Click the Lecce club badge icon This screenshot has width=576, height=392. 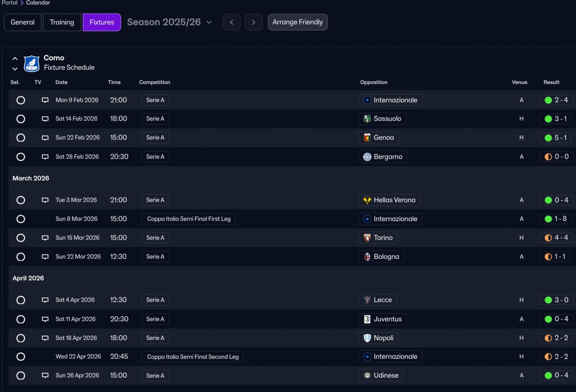coord(367,300)
